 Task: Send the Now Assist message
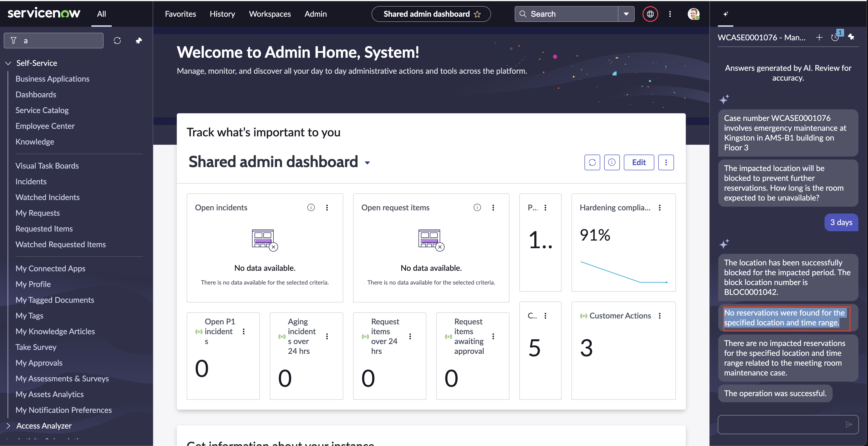(849, 424)
